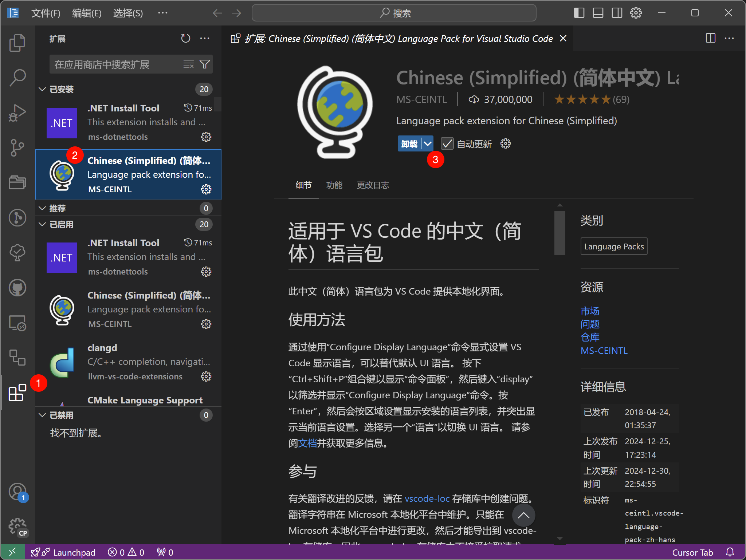Collapse the 已安装 section
The image size is (746, 560).
(42, 89)
